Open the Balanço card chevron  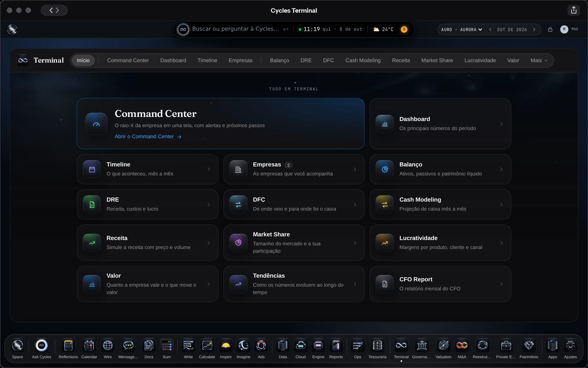click(x=501, y=169)
